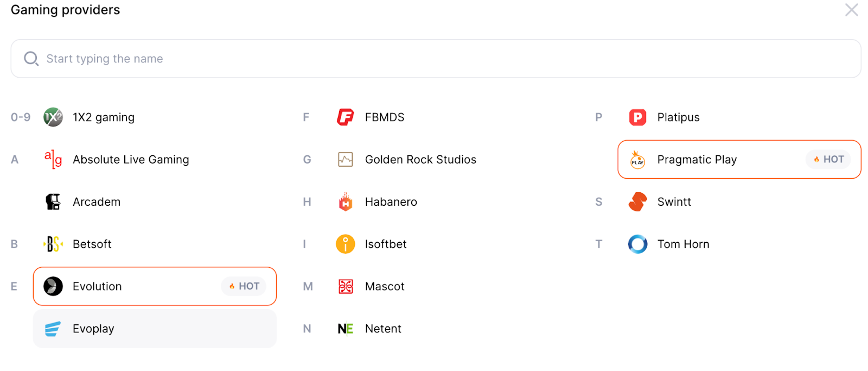Image resolution: width=868 pixels, height=371 pixels.
Task: Click the Tom Horn ring logo
Action: point(638,244)
